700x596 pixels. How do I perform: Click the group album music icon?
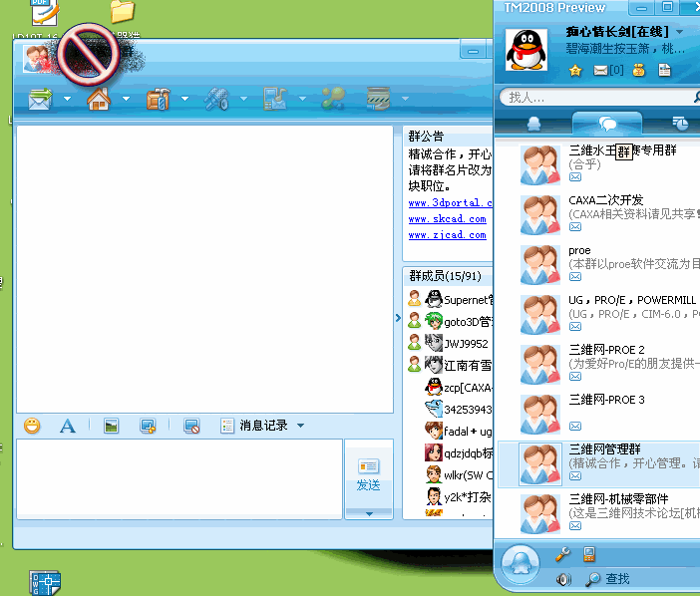coord(274,99)
